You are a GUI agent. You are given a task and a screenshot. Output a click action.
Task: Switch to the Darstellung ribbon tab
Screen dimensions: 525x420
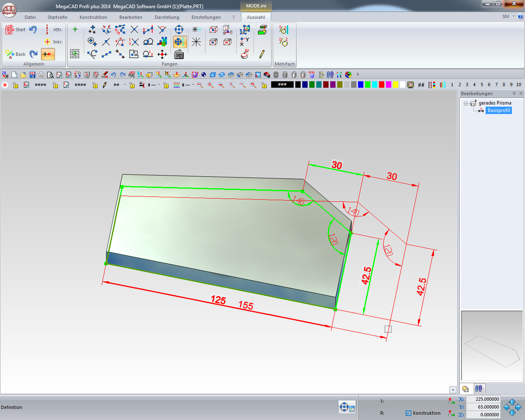167,17
